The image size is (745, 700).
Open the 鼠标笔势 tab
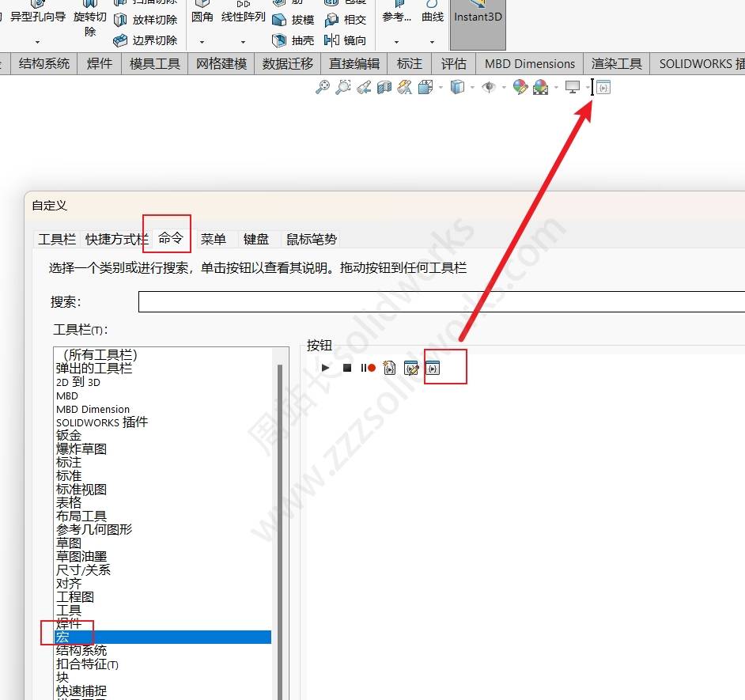[312, 239]
